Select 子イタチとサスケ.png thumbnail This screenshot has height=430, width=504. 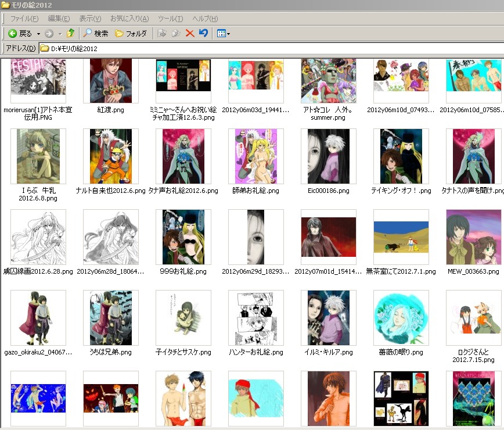click(183, 318)
